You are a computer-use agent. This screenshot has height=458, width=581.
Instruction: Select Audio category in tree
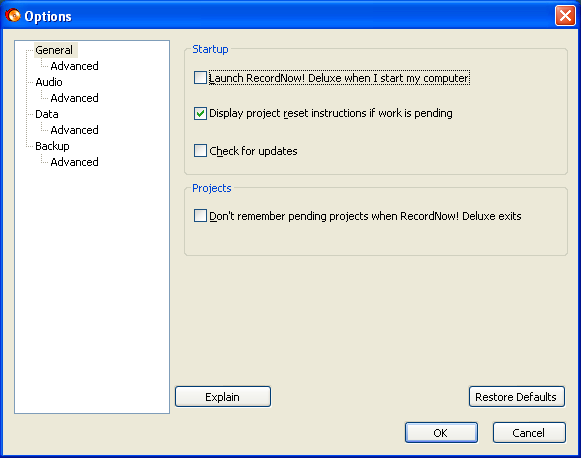click(49, 82)
